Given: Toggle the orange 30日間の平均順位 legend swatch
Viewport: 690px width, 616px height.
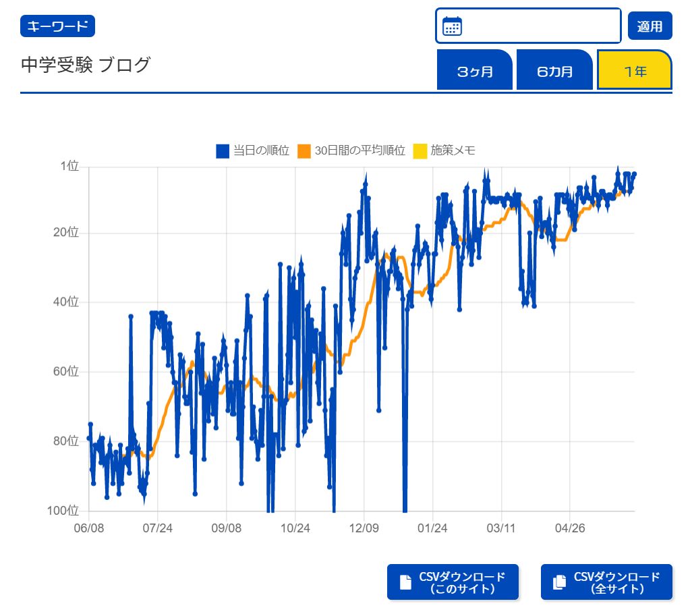Looking at the screenshot, I should click(304, 151).
